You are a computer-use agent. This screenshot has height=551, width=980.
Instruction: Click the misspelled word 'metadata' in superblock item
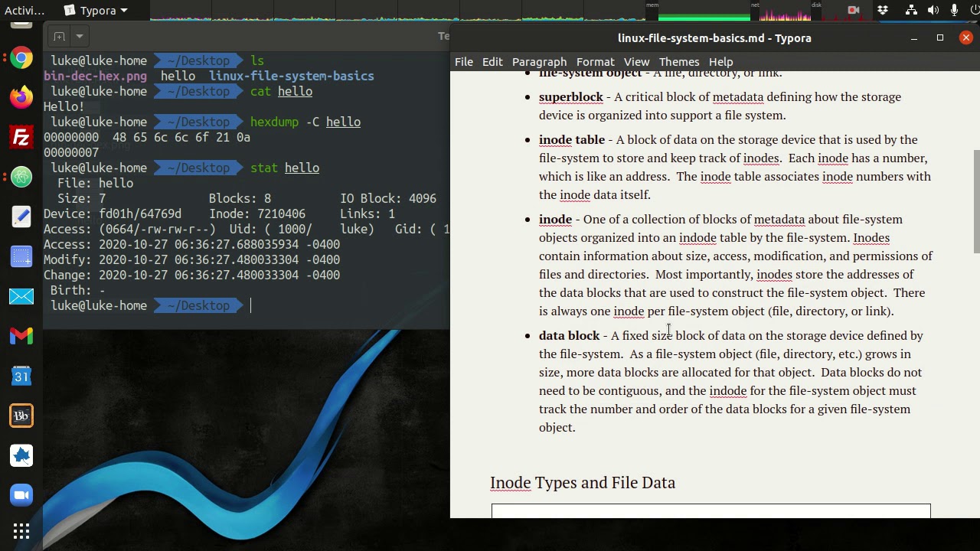[x=737, y=96]
